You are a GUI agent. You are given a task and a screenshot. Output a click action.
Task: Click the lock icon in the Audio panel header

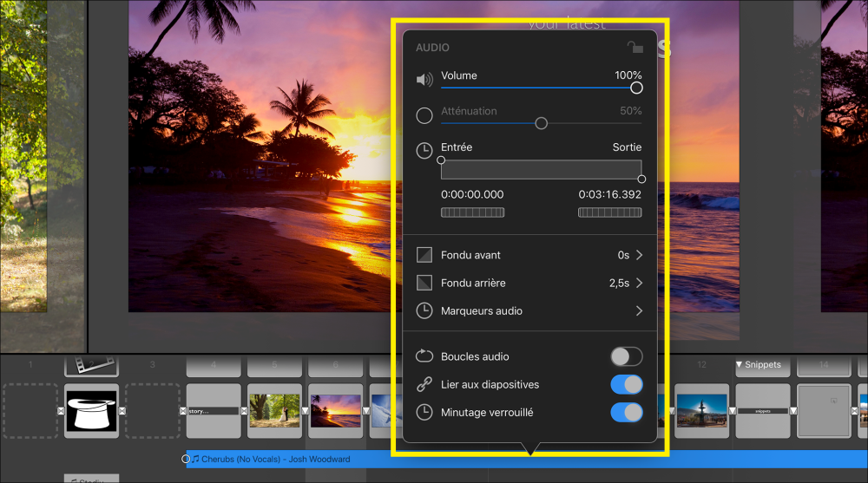pyautogui.click(x=635, y=47)
